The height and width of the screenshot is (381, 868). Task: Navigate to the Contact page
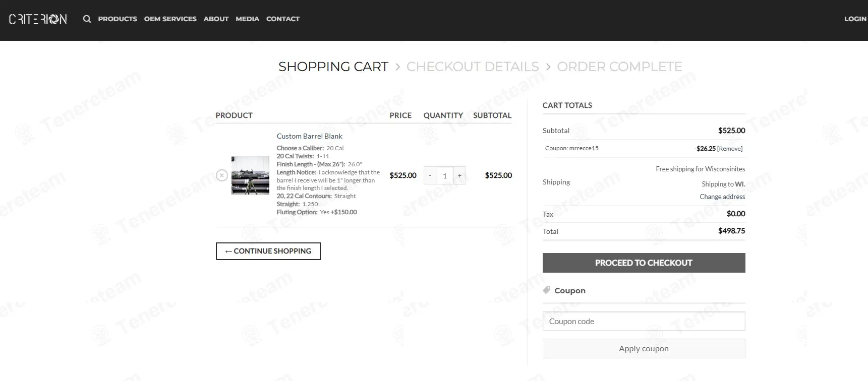(282, 19)
